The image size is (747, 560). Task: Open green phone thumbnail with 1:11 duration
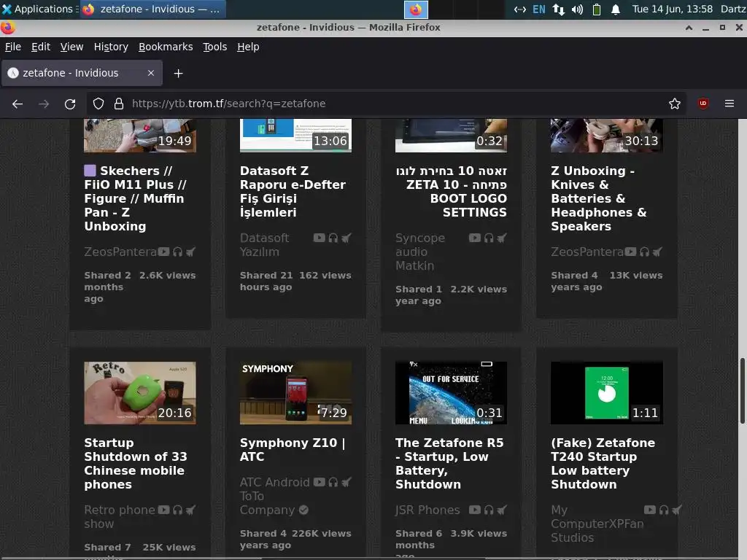[x=606, y=393]
